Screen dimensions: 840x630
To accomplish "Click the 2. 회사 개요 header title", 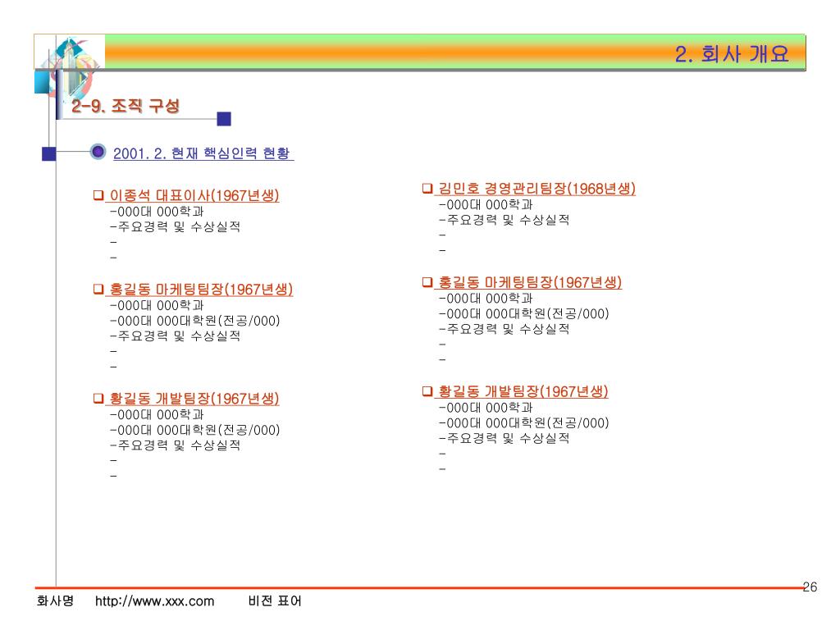I will tap(731, 54).
